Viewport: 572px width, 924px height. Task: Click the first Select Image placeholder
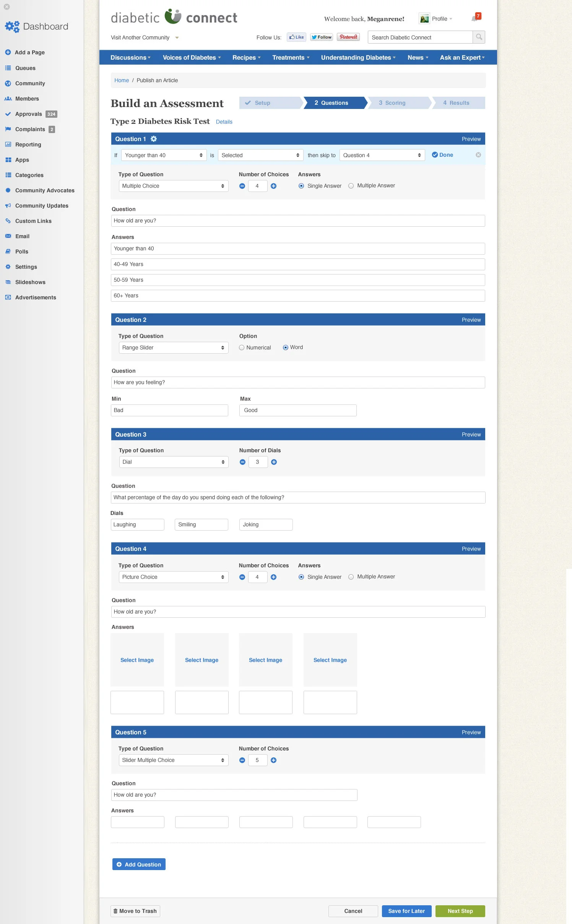[x=137, y=660]
